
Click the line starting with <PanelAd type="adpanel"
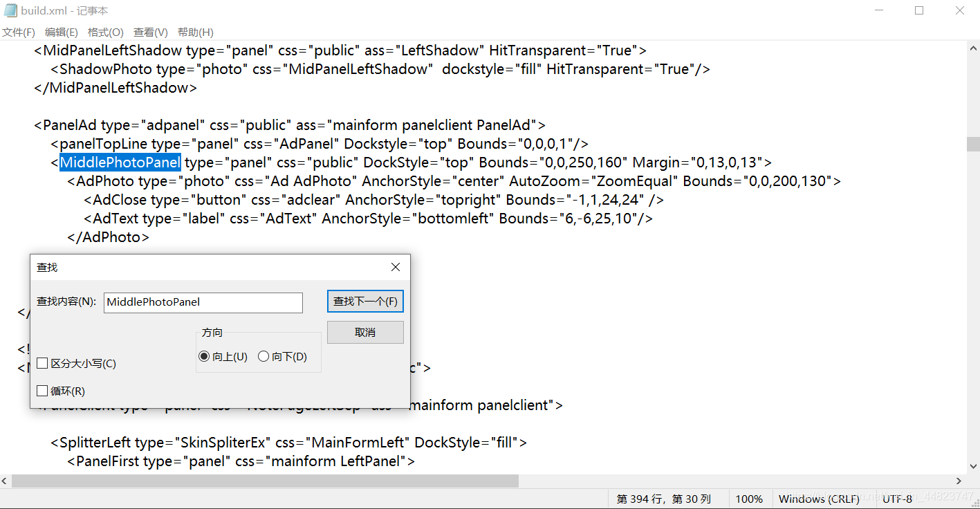(290, 125)
